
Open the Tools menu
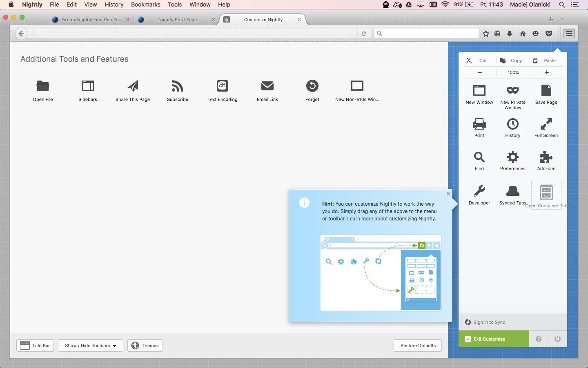click(175, 4)
